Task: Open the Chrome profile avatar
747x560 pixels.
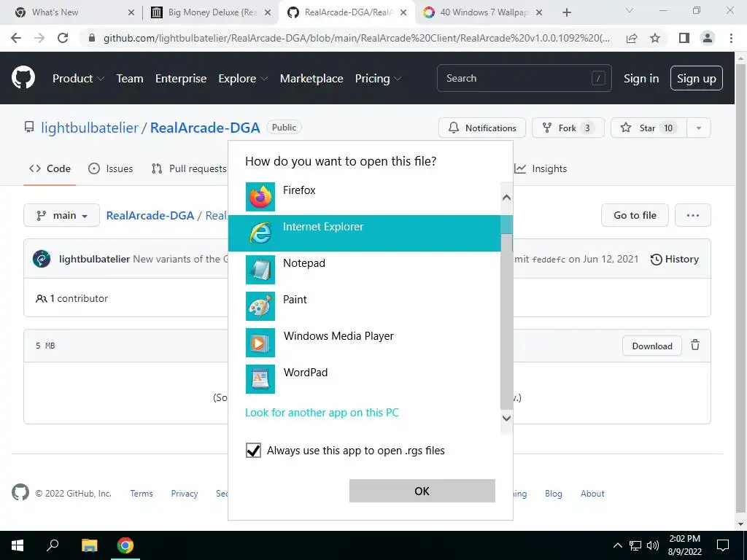Action: point(708,38)
